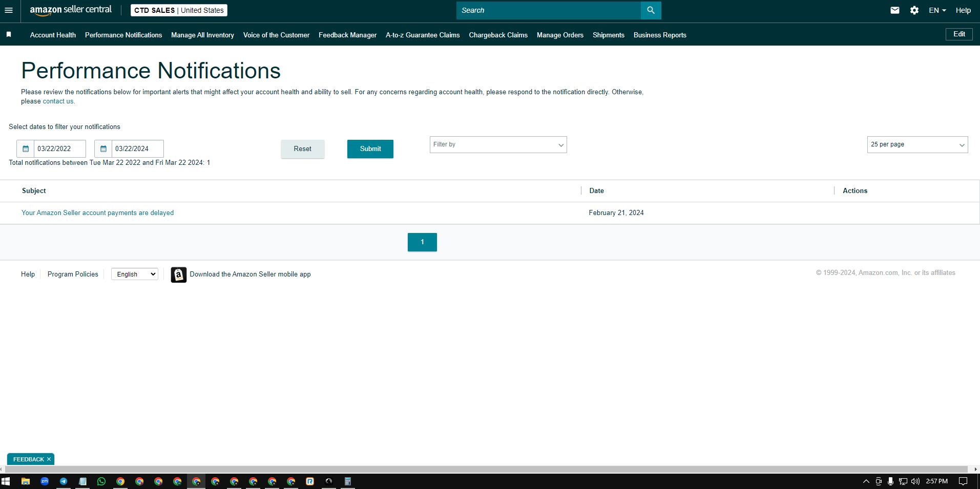Open Calculator from the taskbar
The height and width of the screenshot is (489, 980).
tap(348, 481)
